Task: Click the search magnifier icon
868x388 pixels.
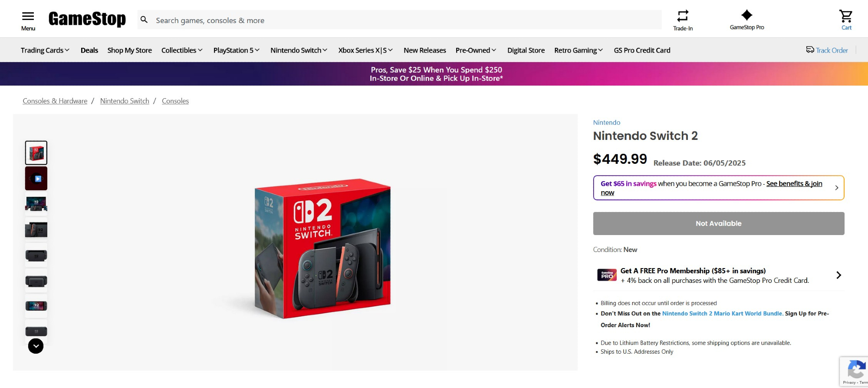Action: tap(145, 20)
